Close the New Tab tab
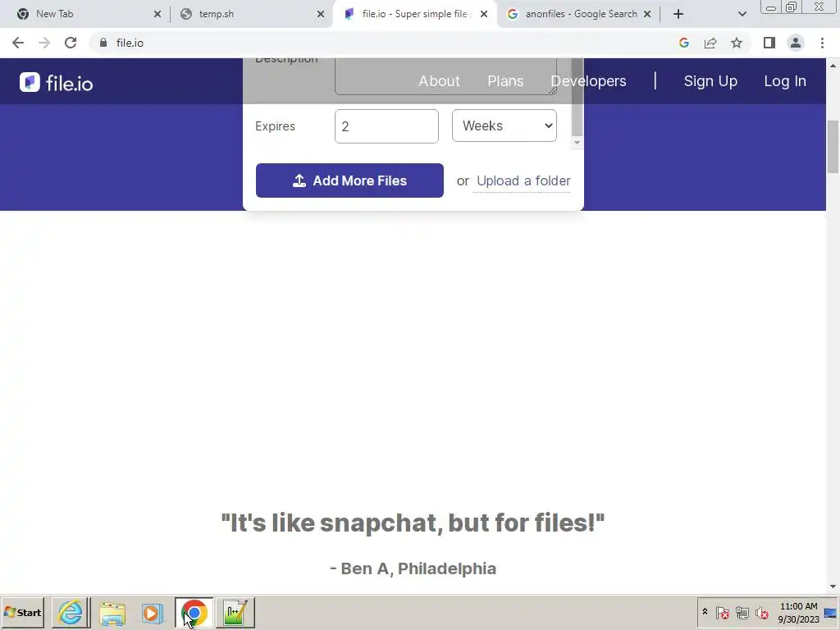The height and width of the screenshot is (630, 840). coord(157,14)
